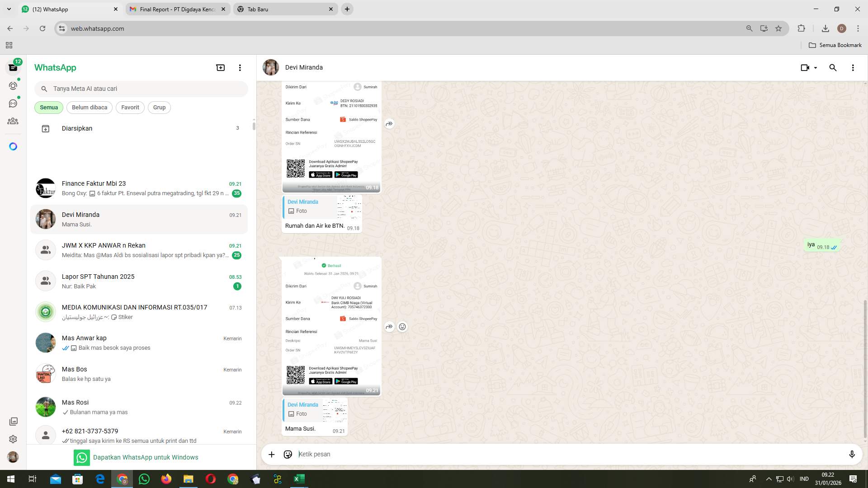Attach a file with the plus icon
Viewport: 868px width, 488px height.
click(x=271, y=454)
